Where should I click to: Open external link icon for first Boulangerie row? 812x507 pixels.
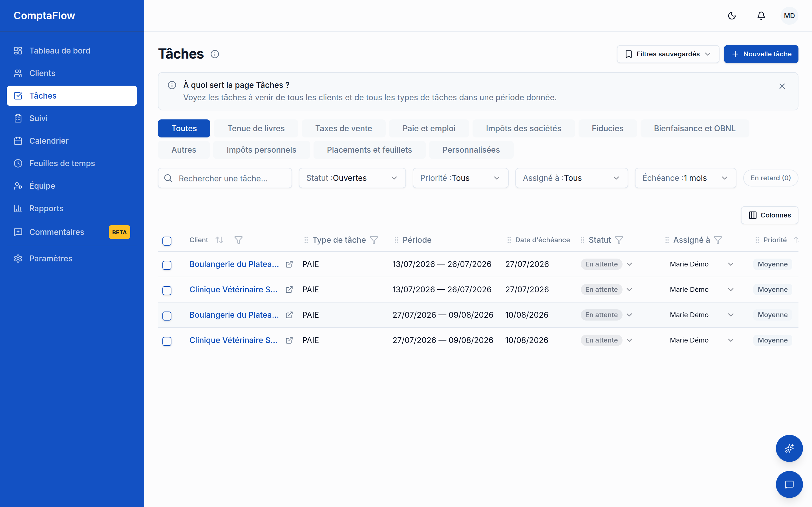coord(289,264)
